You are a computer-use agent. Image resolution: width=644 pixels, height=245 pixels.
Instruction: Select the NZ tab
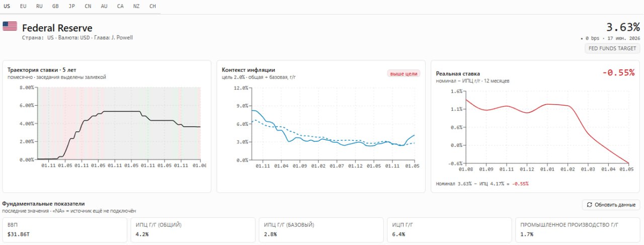point(136,6)
